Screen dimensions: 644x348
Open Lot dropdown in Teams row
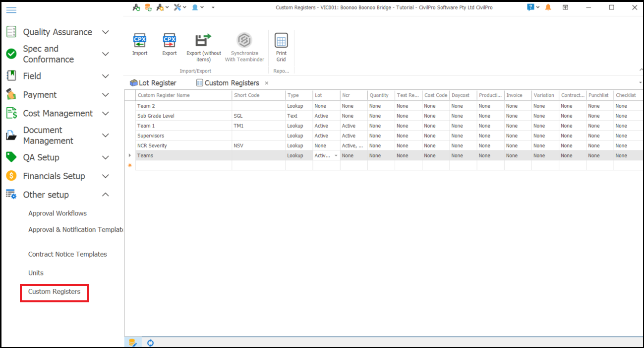(336, 156)
